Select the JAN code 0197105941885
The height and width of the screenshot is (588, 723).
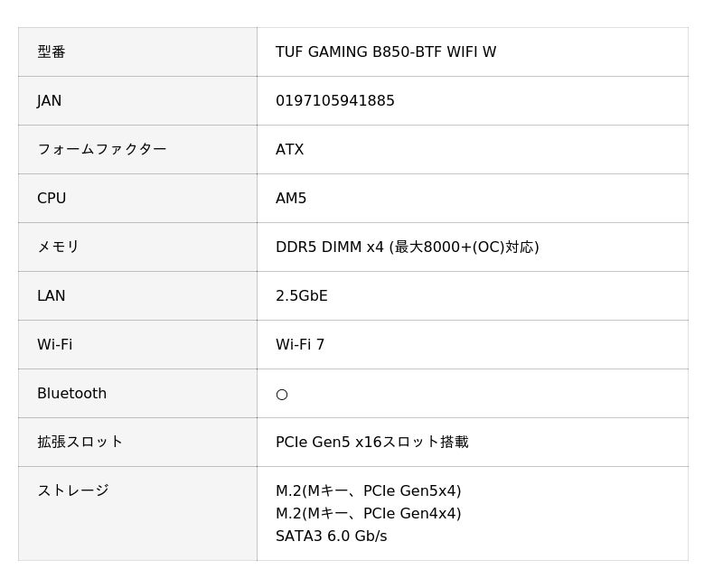335,101
